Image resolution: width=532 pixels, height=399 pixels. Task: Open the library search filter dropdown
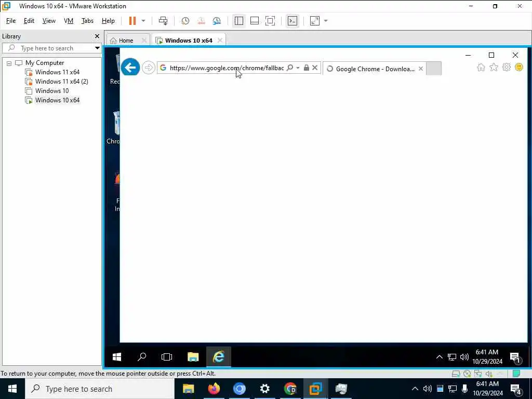point(97,48)
